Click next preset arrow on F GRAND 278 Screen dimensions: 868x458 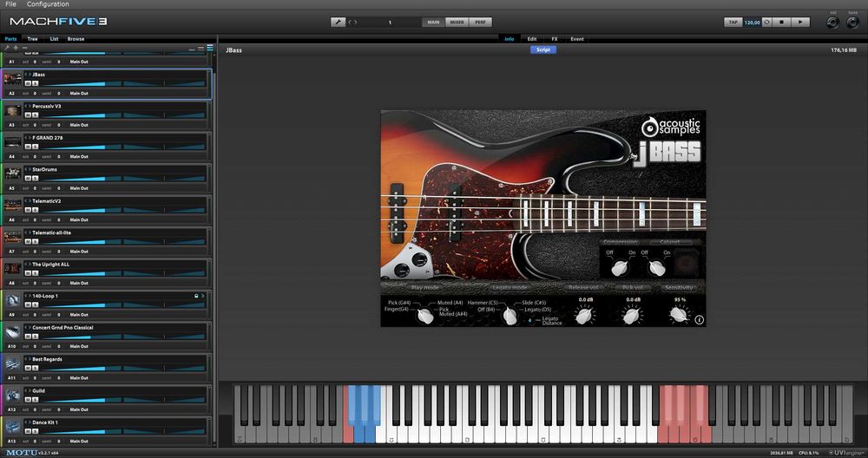[30, 138]
